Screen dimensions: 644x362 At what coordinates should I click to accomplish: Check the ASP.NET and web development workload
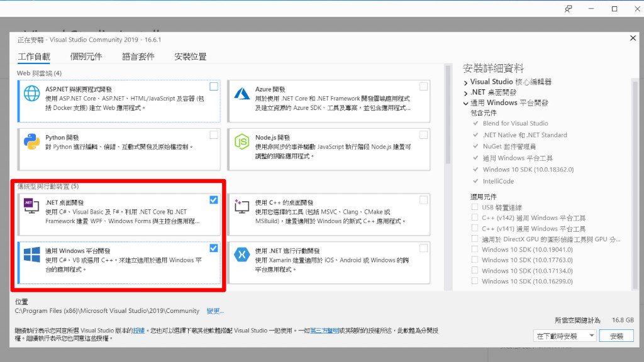tap(214, 87)
